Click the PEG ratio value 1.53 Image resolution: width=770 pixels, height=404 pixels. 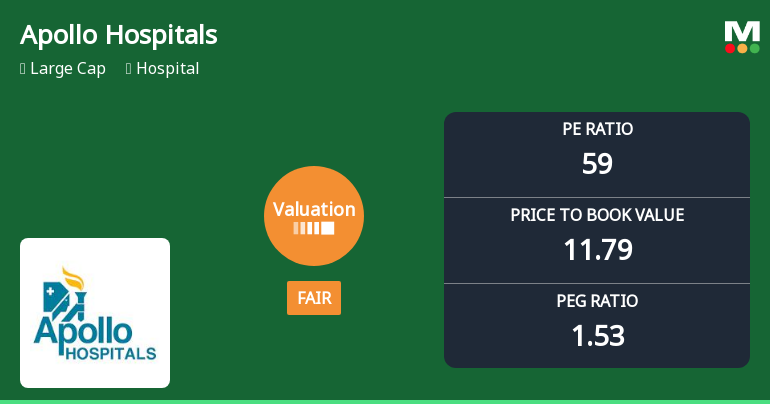[597, 336]
